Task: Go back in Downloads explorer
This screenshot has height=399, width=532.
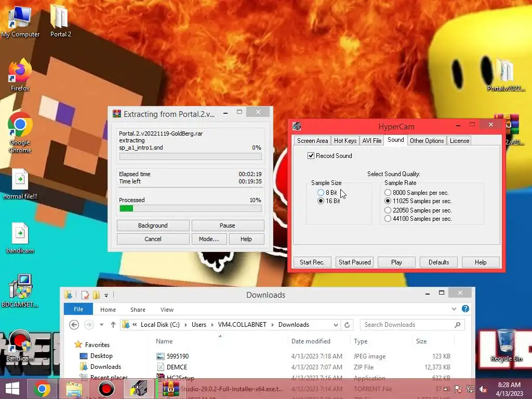Action: point(74,325)
